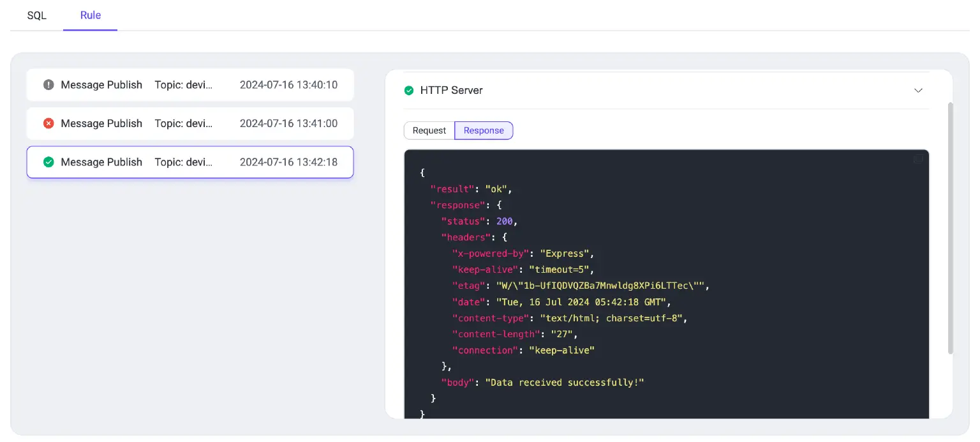
Task: Click the red error icon on the failed publish
Action: [48, 123]
